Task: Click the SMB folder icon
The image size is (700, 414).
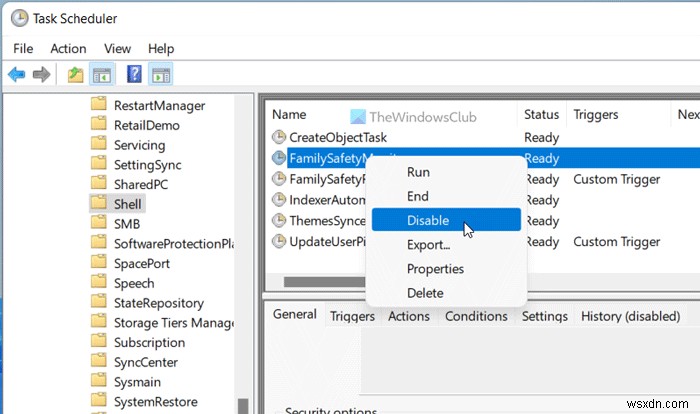Action: [x=99, y=222]
